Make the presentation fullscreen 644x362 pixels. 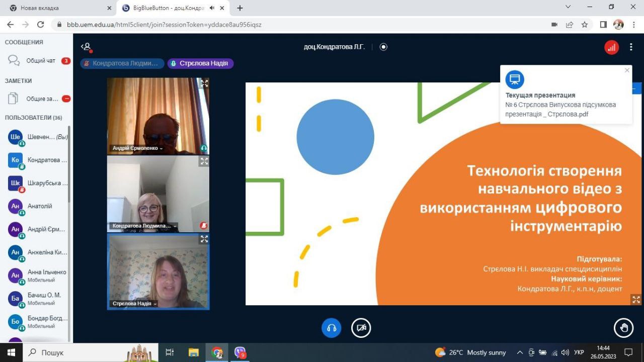[636, 300]
